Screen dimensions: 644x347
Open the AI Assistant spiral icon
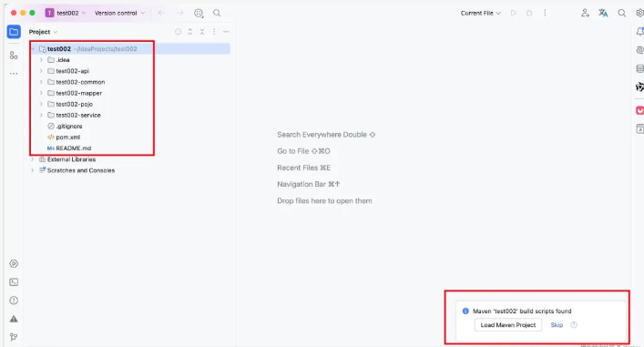pos(639,50)
